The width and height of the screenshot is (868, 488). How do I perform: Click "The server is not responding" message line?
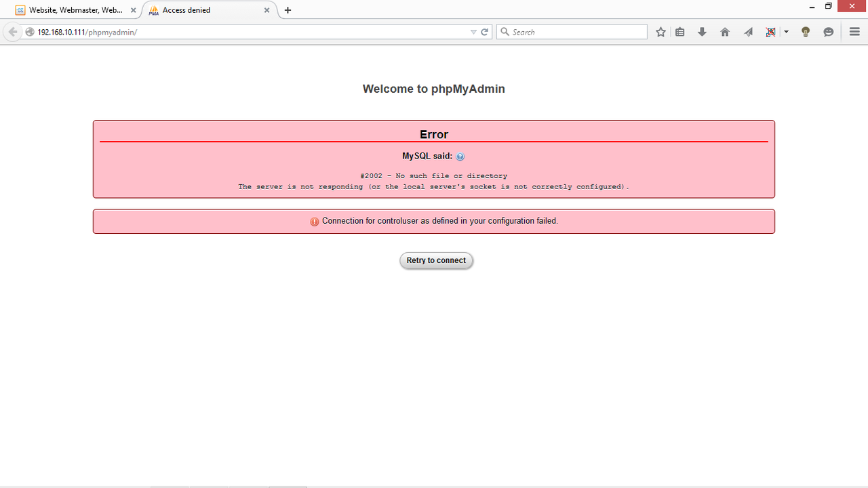pyautogui.click(x=434, y=186)
